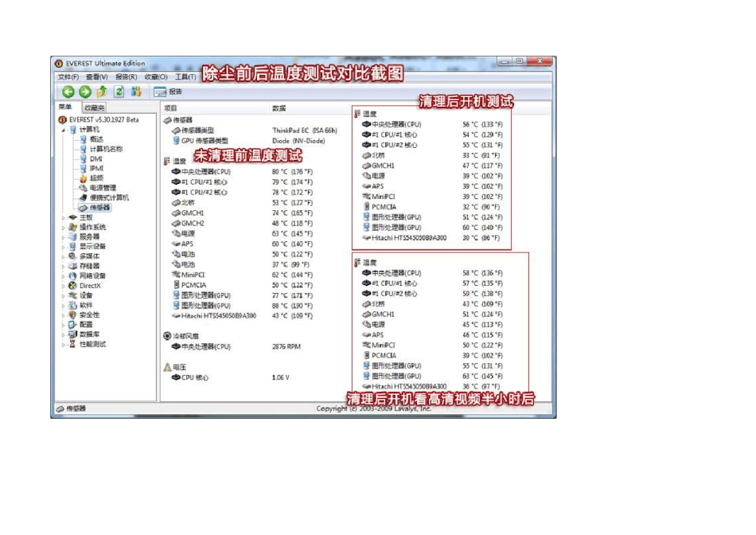
Task: Click the 数据 column header
Action: pos(279,108)
